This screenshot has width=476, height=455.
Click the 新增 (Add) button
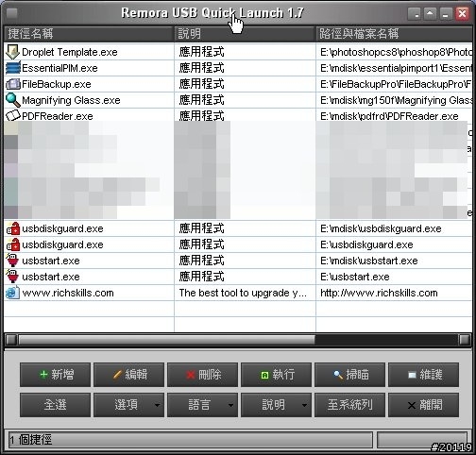pos(55,375)
